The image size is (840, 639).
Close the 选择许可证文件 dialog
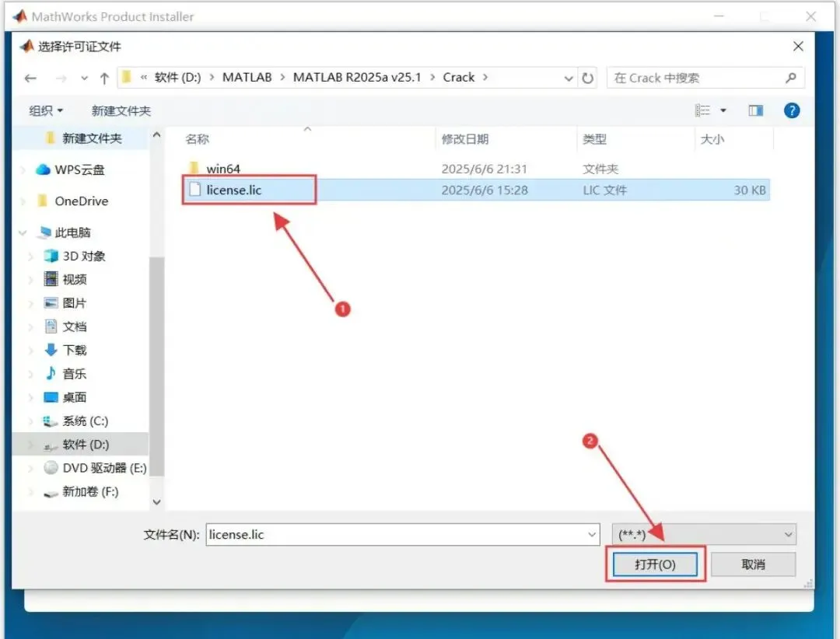[798, 47]
